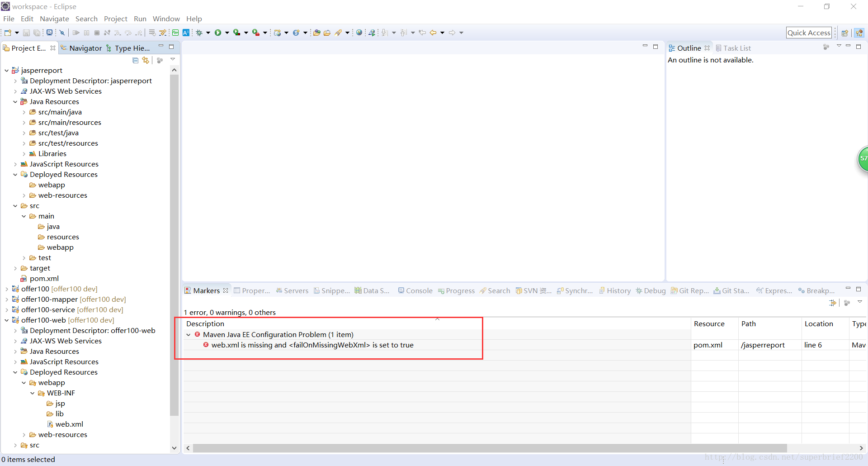Collapse the WEB-INF folder
The width and height of the screenshot is (868, 466).
click(33, 393)
